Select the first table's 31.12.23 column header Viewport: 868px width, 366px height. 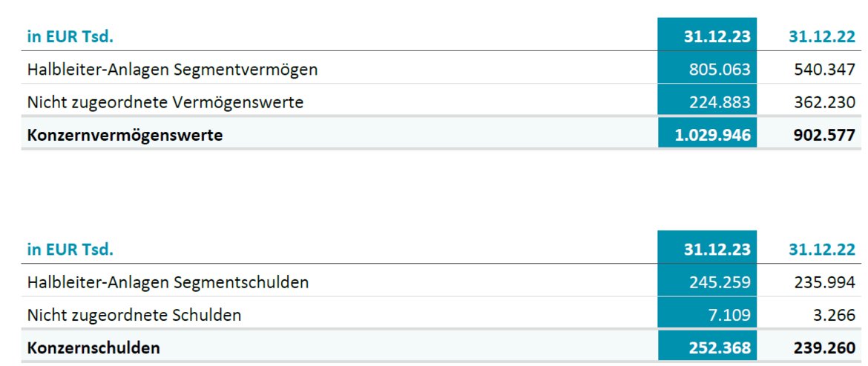tap(717, 36)
